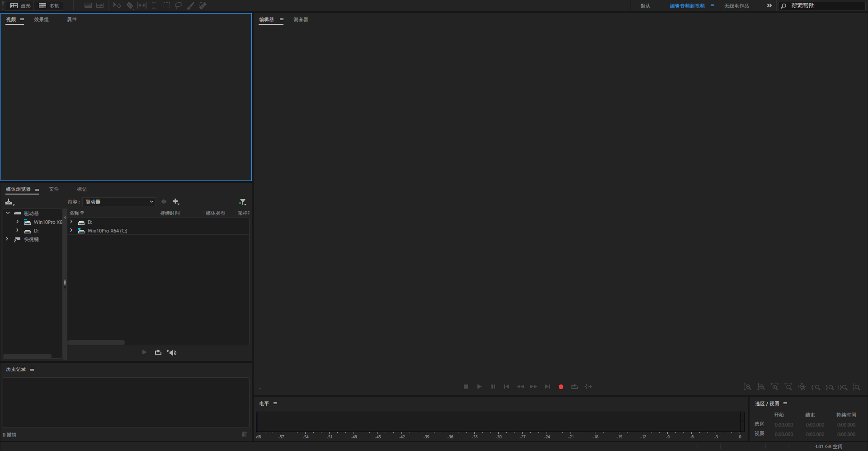Viewport: 868px width, 451px height.
Task: Open the 无线电作品 workspace
Action: click(737, 6)
